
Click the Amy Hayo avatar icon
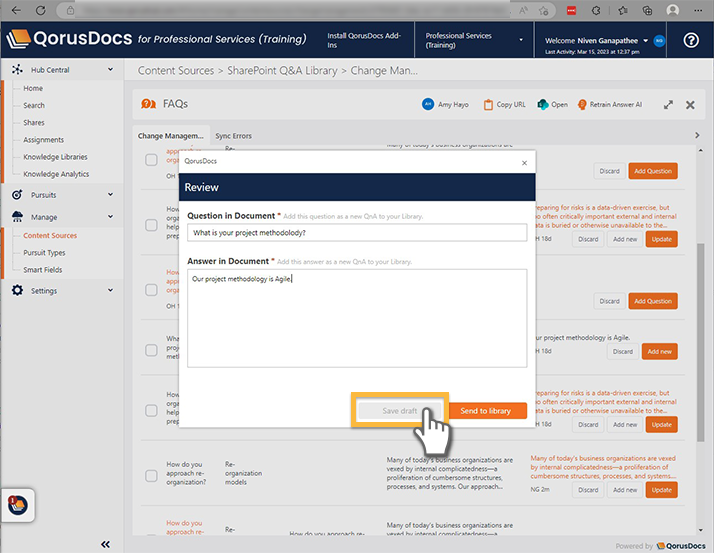pyautogui.click(x=428, y=104)
